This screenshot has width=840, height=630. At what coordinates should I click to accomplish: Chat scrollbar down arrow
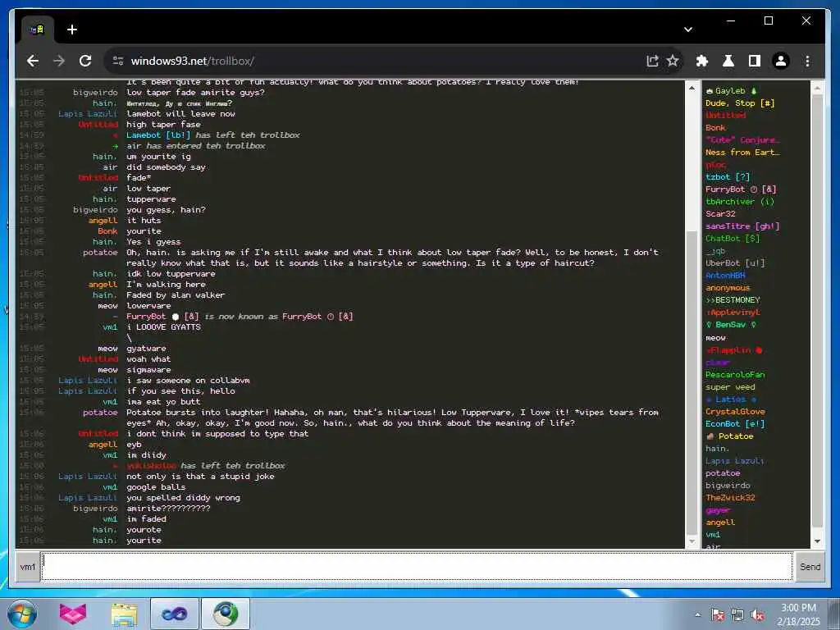click(x=692, y=541)
